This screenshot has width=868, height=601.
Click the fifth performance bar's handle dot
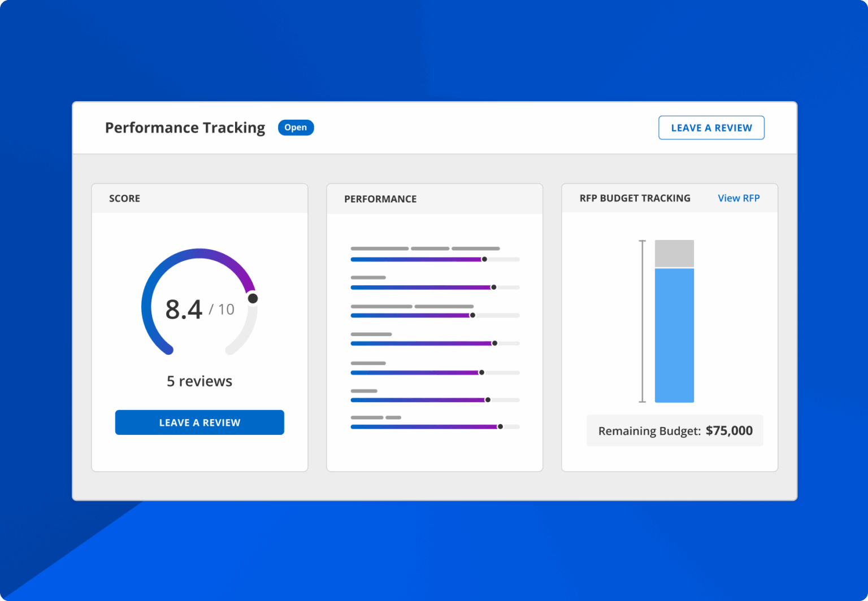481,373
